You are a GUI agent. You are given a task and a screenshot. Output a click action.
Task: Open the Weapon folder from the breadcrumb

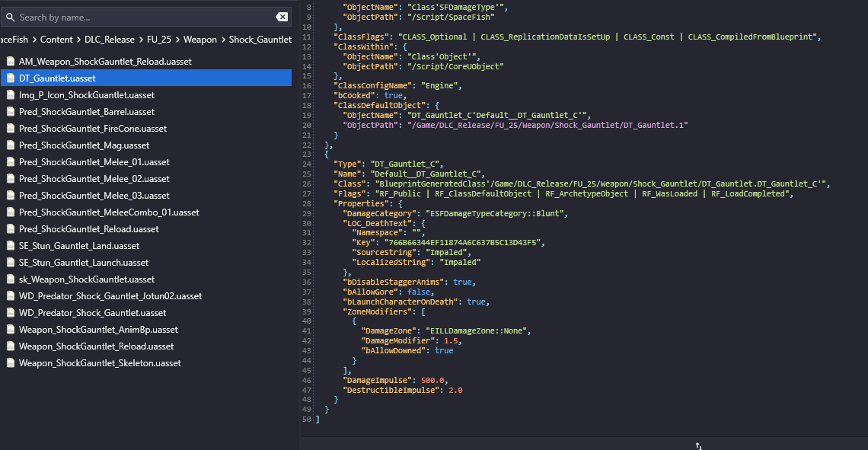point(200,40)
